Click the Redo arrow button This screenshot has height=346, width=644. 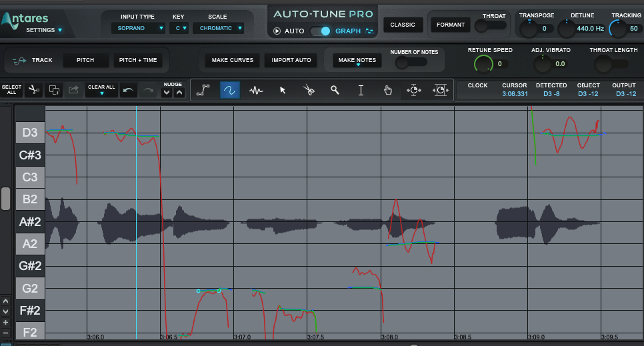tap(148, 90)
